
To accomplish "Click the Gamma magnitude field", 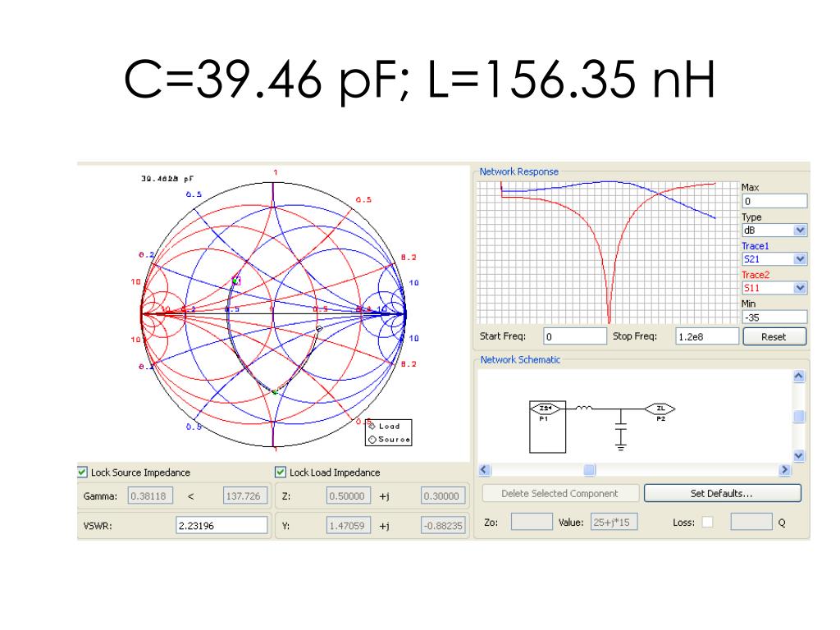I will click(150, 496).
